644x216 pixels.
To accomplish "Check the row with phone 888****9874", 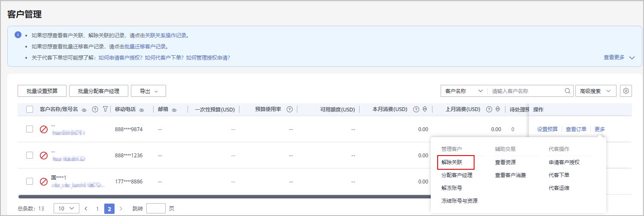I will click(x=30, y=129).
